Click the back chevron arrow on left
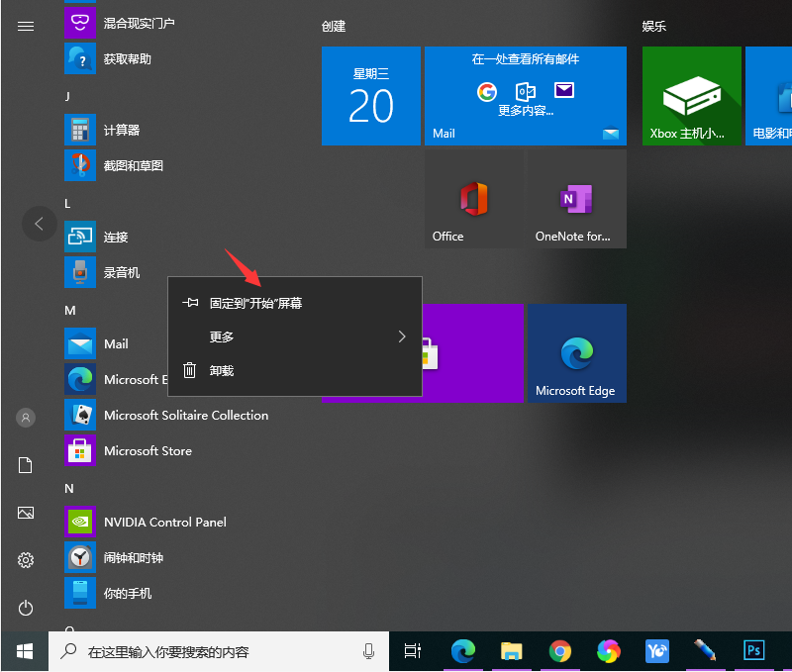 [x=39, y=224]
